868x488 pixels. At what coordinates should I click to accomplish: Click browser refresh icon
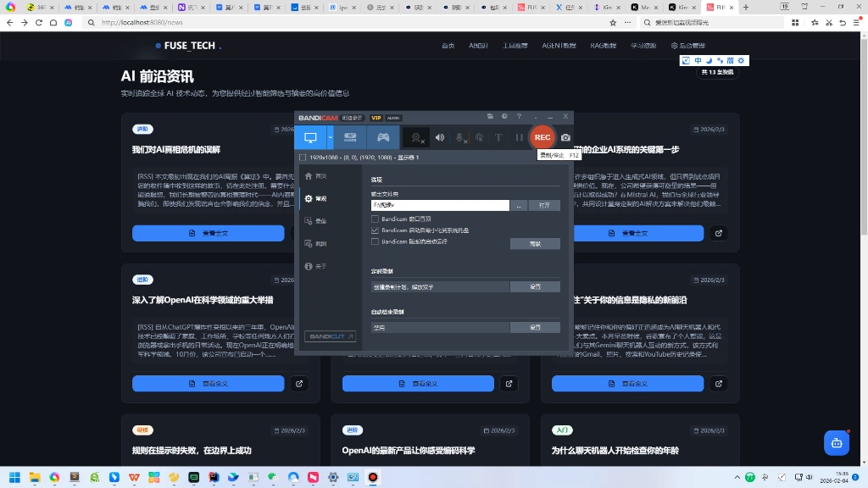[x=39, y=23]
